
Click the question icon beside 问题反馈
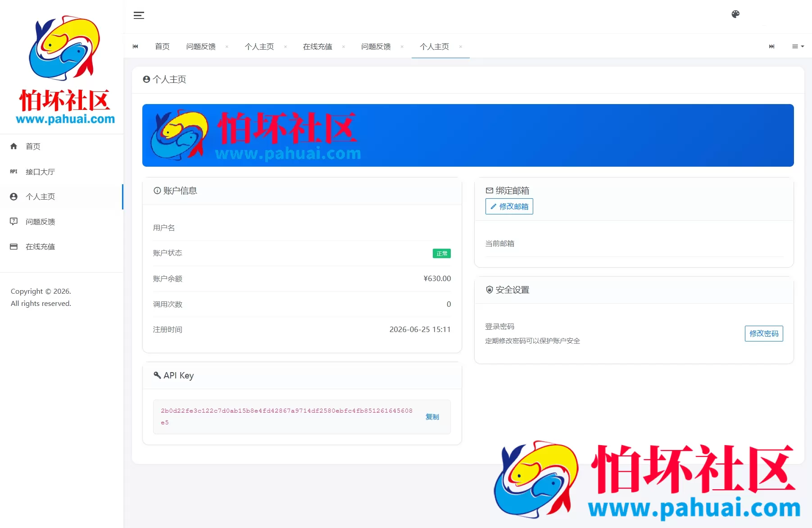point(14,222)
